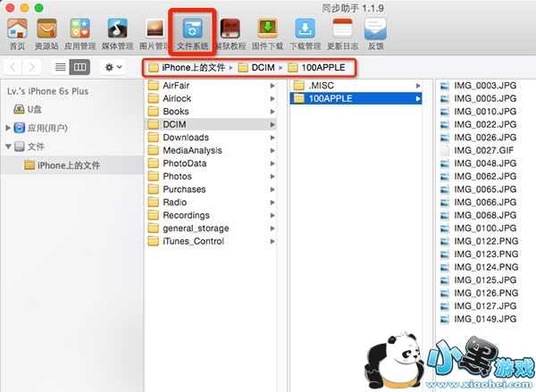Open the gear actions dropdown
The width and height of the screenshot is (536, 392).
point(113,67)
